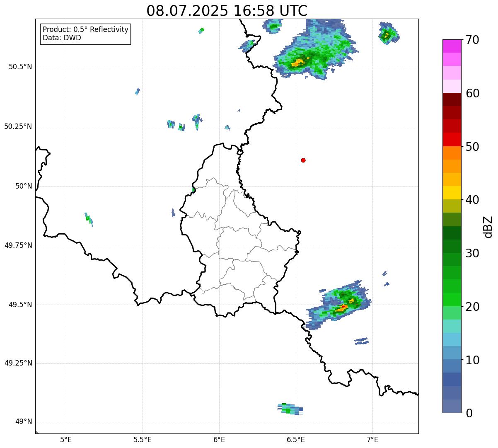Click the 5.5°E longitude label
Screen dimensions: 498x448
point(143,439)
